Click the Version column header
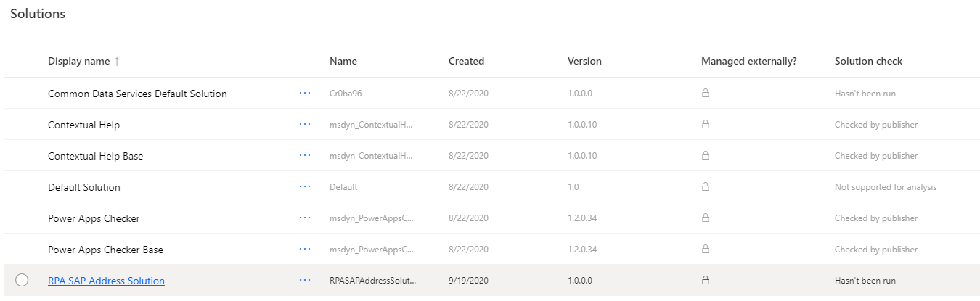 584,62
